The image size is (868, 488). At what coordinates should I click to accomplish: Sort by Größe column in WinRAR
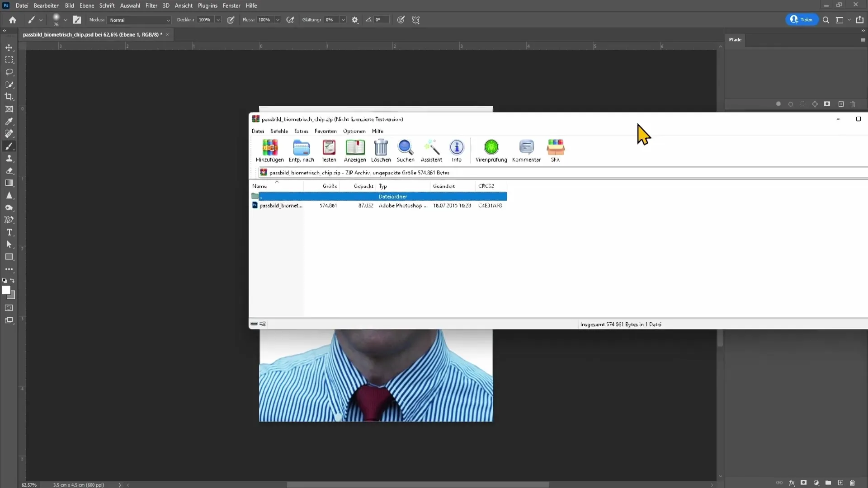pyautogui.click(x=321, y=186)
